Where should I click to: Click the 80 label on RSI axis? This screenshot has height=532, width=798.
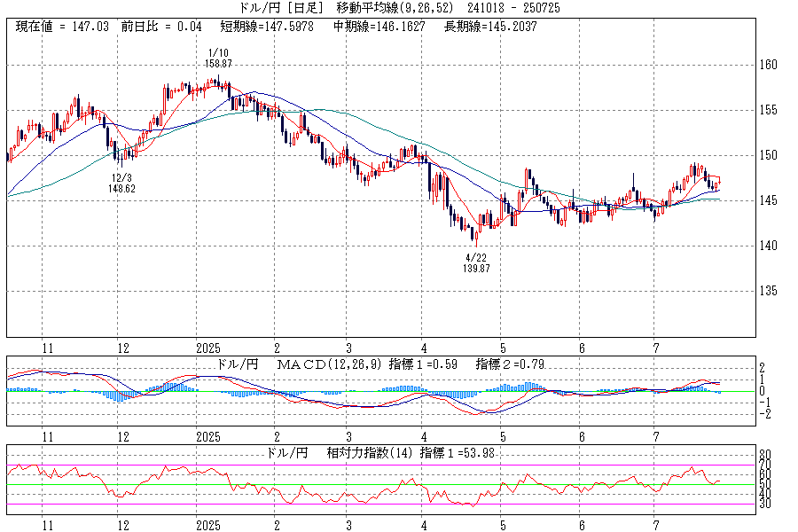point(765,454)
